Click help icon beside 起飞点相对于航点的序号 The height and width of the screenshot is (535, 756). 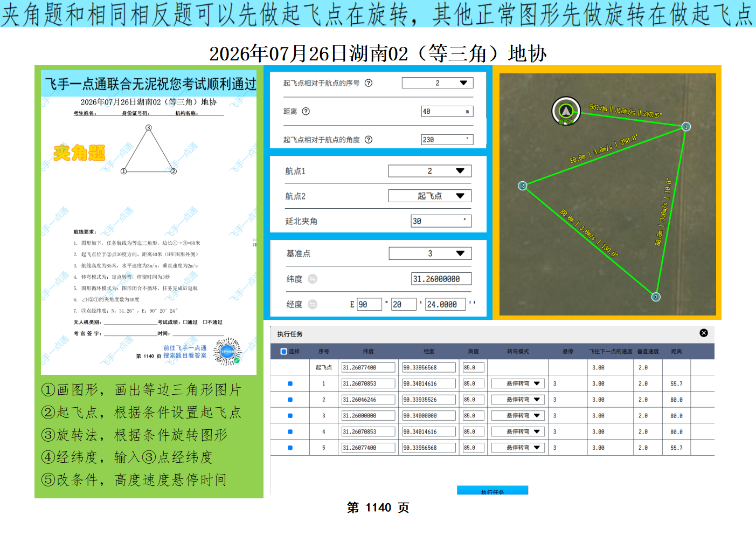tap(369, 83)
